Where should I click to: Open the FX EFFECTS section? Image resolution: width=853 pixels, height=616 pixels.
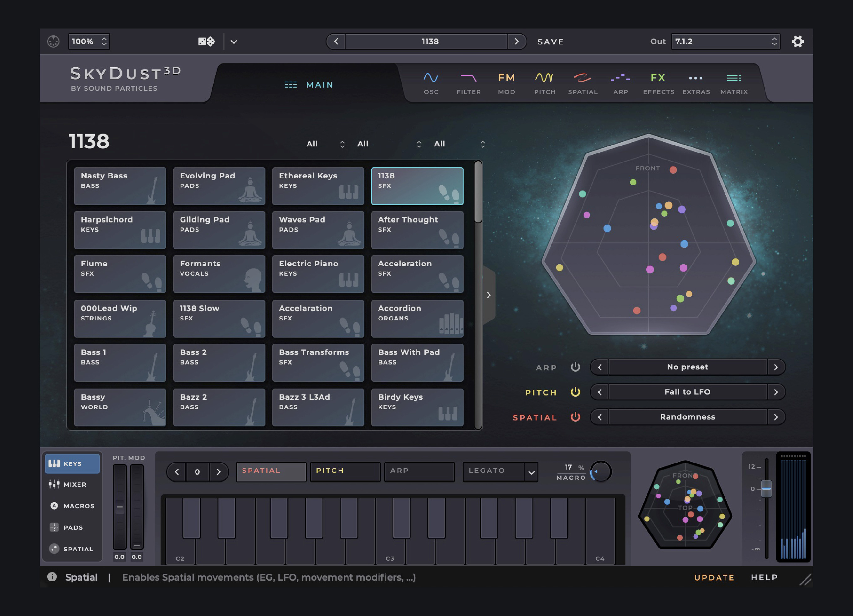[658, 84]
